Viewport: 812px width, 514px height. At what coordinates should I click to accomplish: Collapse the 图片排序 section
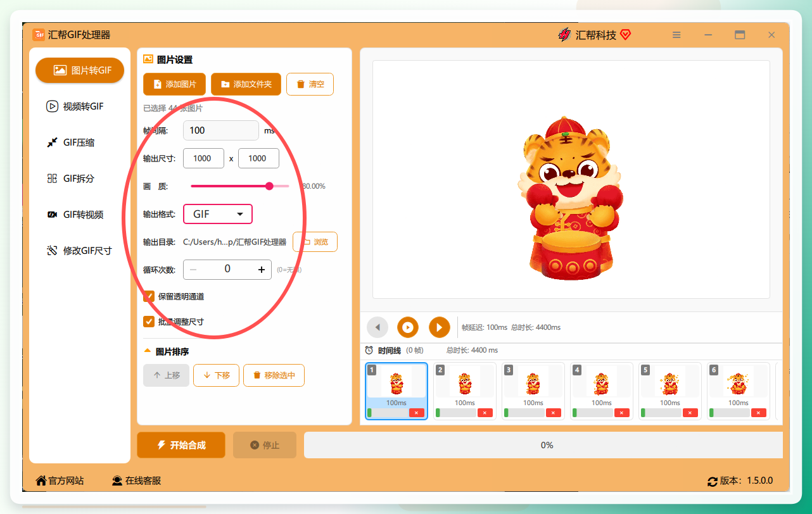pos(148,351)
